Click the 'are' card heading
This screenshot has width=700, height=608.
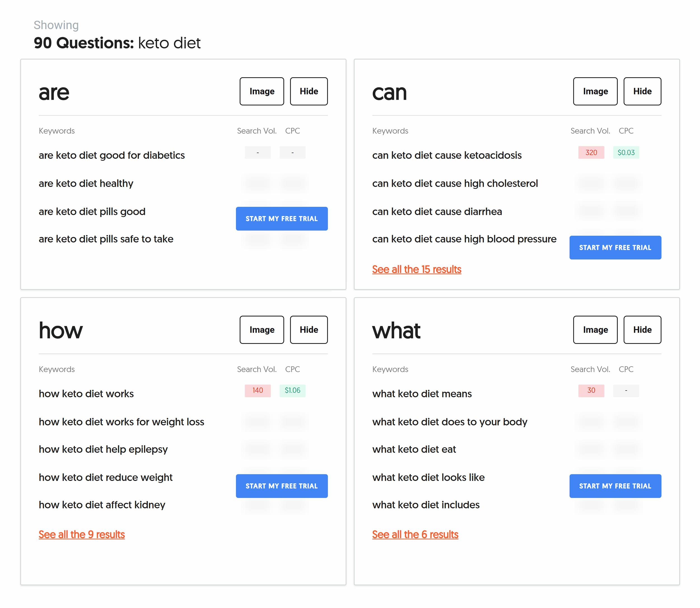54,93
